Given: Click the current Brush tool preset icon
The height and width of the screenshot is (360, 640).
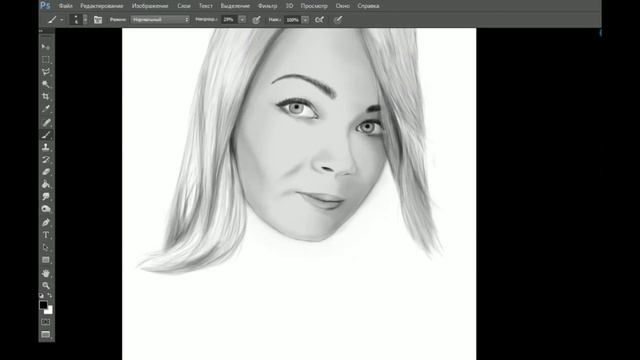Looking at the screenshot, I should 52,20.
